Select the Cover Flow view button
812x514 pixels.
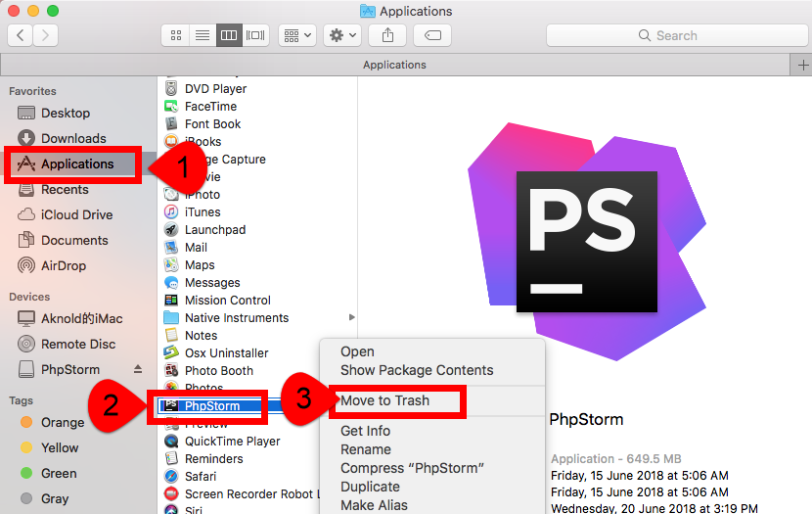pyautogui.click(x=255, y=35)
